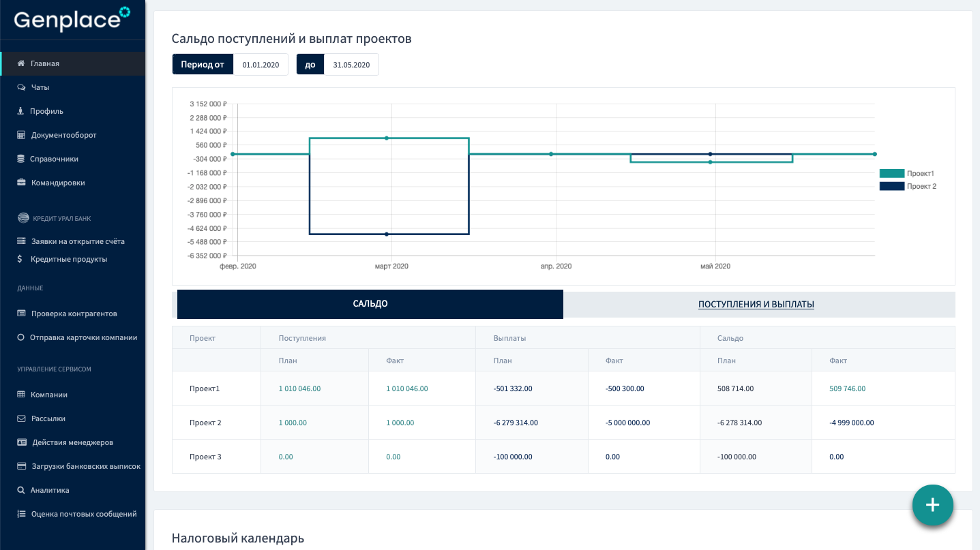
Task: Click the envelope icon beside Рассылки
Action: (x=21, y=418)
